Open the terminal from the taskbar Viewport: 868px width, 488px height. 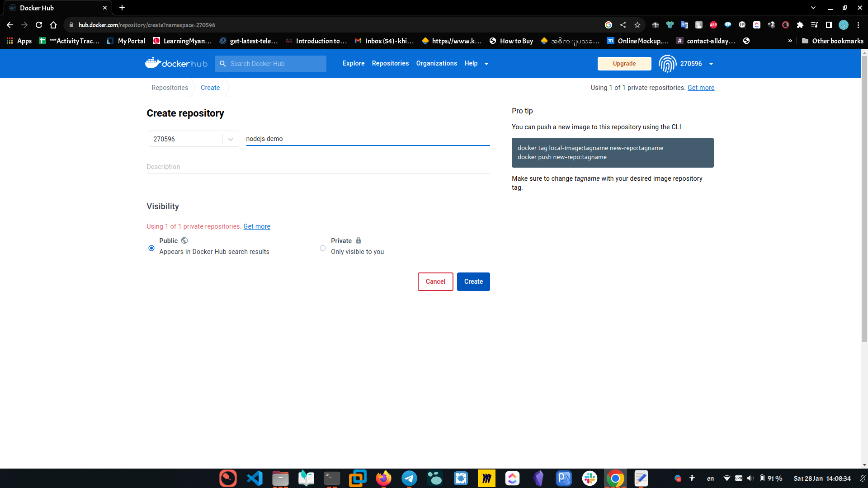332,478
